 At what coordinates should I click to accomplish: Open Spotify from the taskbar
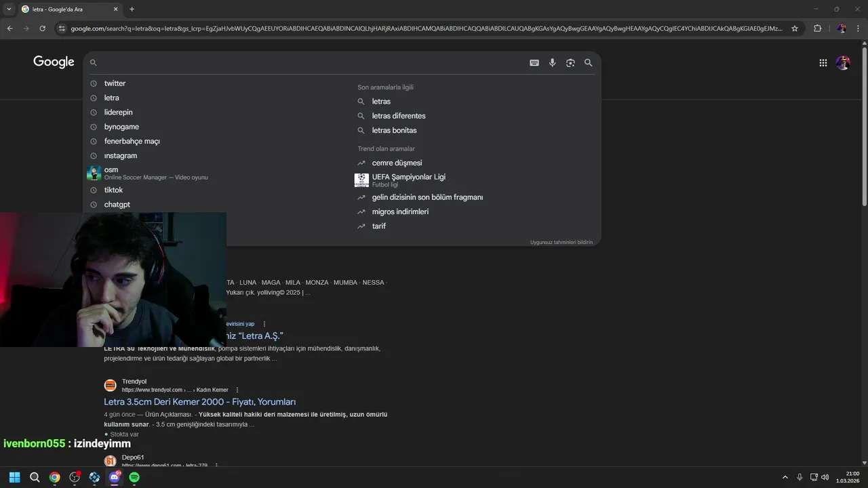pos(134,477)
